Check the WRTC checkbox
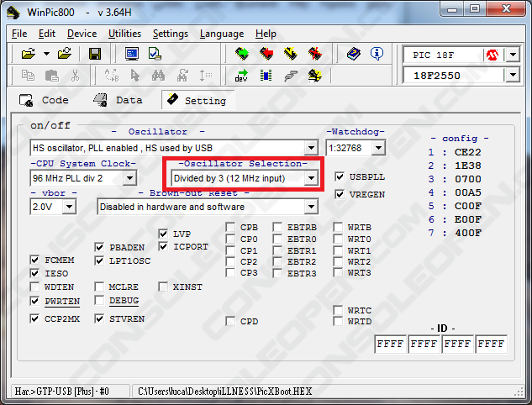This screenshot has height=405, width=532. pyautogui.click(x=338, y=310)
